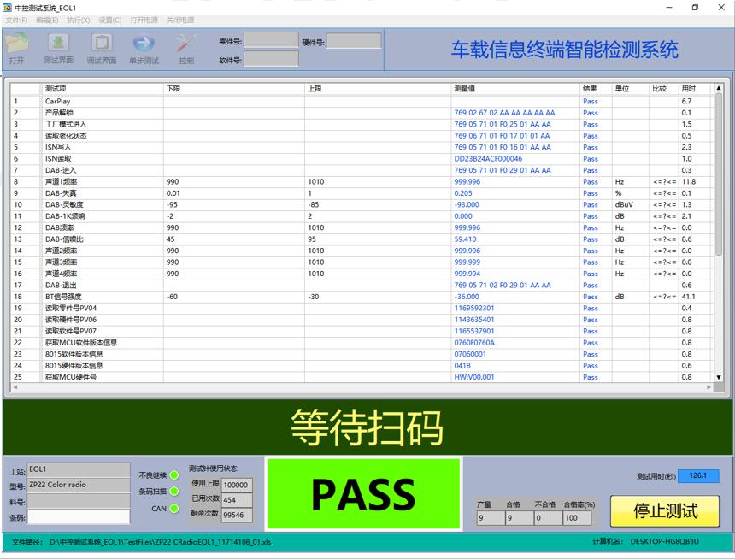735x560 pixels.
Task: Open 控制 panel using the wrench toolbar icon
Action: pyautogui.click(x=185, y=47)
